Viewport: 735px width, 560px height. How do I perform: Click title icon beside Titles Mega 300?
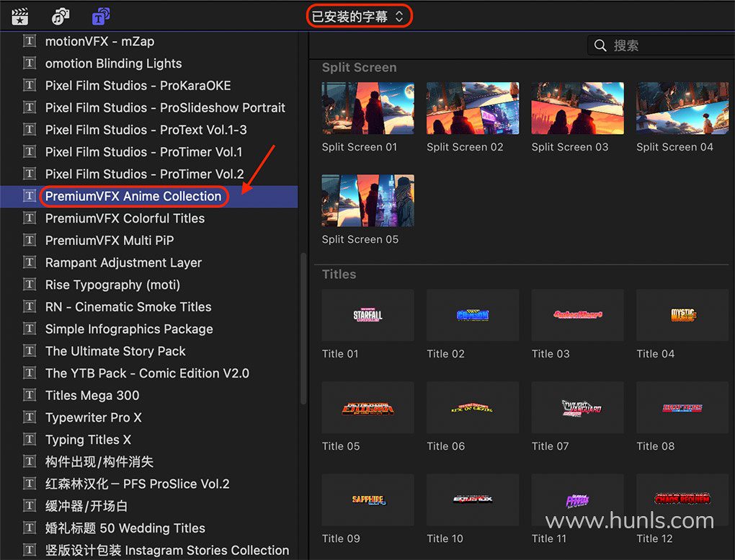point(30,396)
